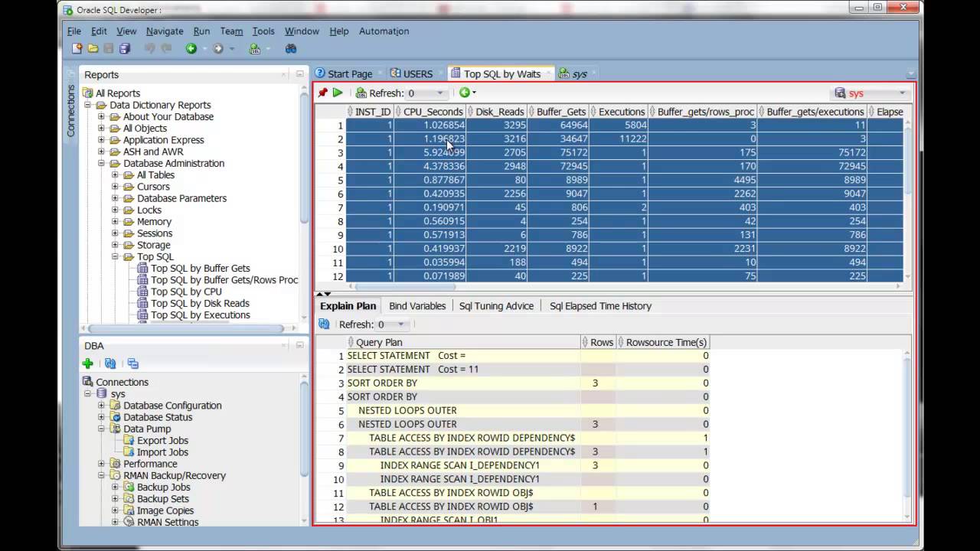Open the report Refresh interval dropdown

[439, 93]
